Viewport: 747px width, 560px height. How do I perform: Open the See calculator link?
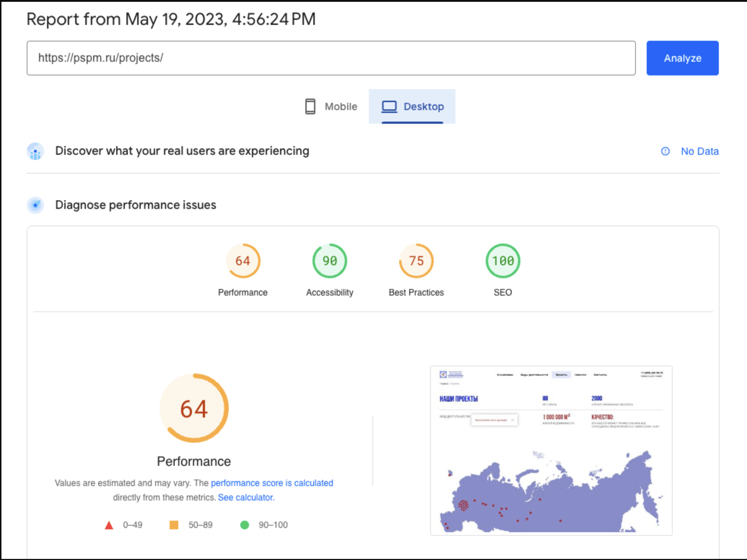(246, 497)
